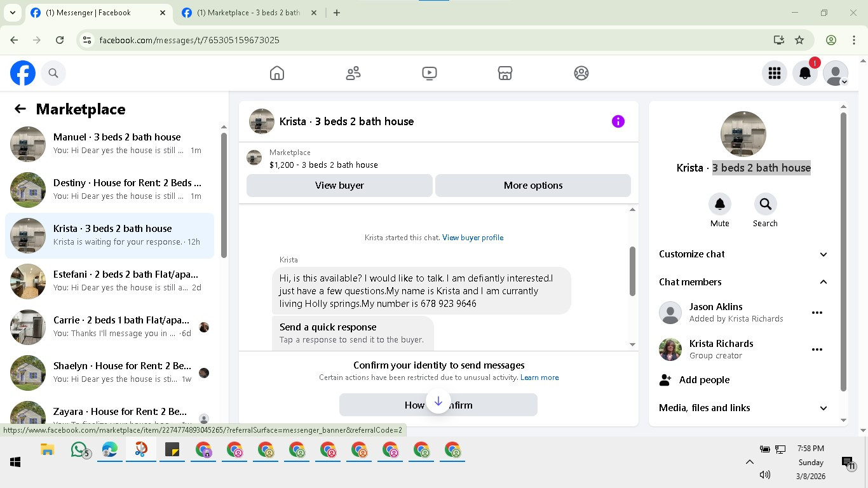Click the message thread scrollbar
Screen dimensions: 868x488
point(632,271)
